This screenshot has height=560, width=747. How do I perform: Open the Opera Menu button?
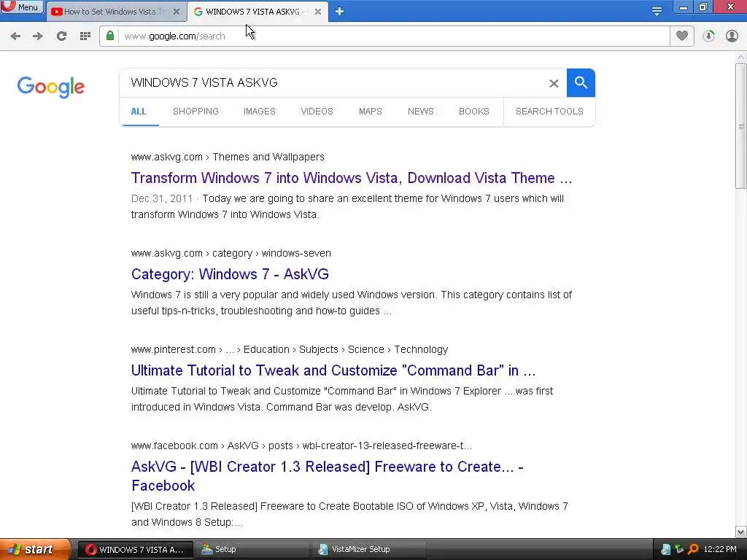(x=21, y=7)
